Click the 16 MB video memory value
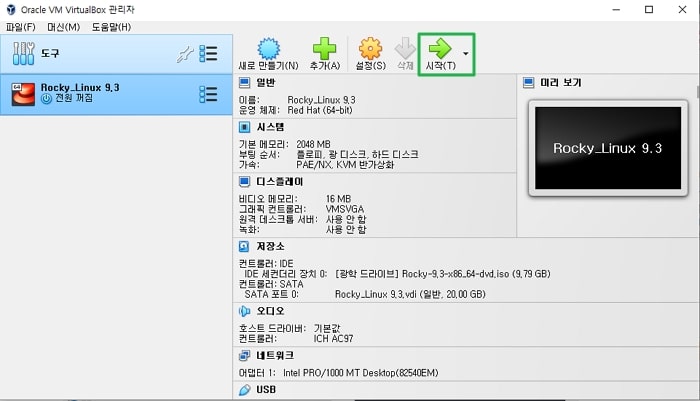Viewport: 700px width, 401px height. pyautogui.click(x=338, y=199)
